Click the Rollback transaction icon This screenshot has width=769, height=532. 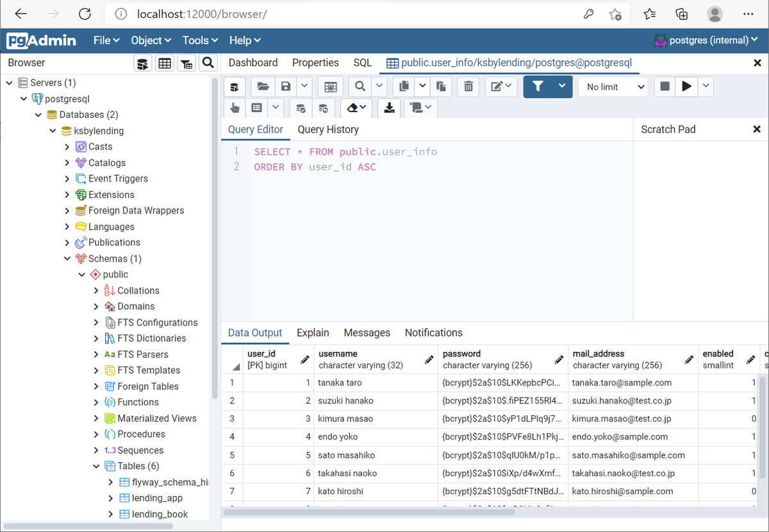tap(323, 108)
